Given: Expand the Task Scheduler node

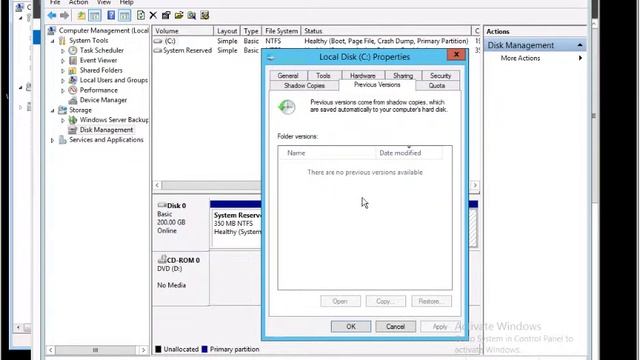Looking at the screenshot, I should click(x=63, y=51).
